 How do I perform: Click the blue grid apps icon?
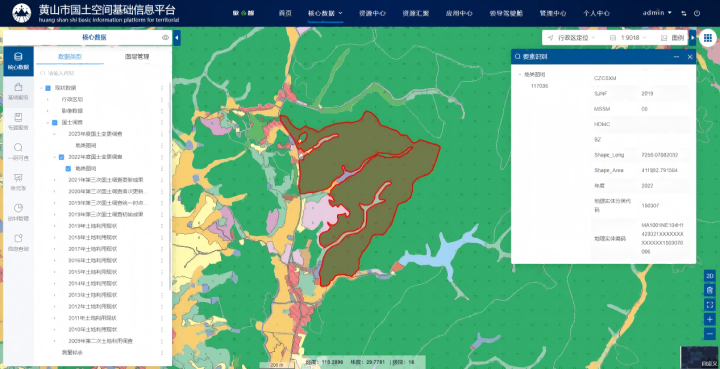pyautogui.click(x=708, y=38)
